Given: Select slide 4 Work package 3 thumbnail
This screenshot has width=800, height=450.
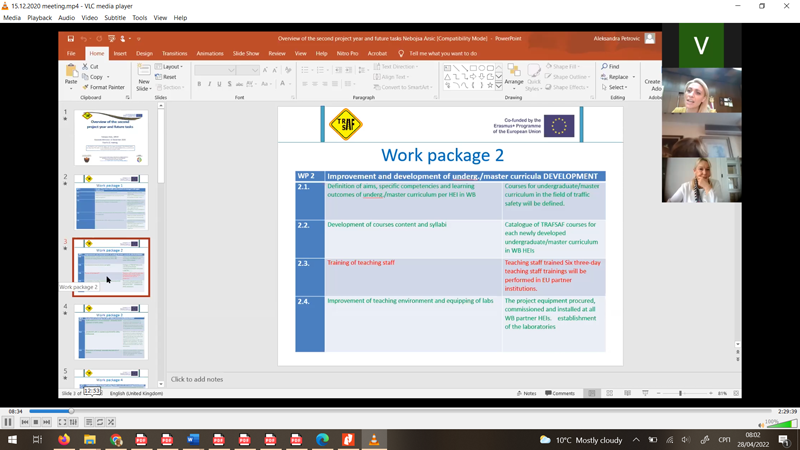Looking at the screenshot, I should click(x=111, y=332).
